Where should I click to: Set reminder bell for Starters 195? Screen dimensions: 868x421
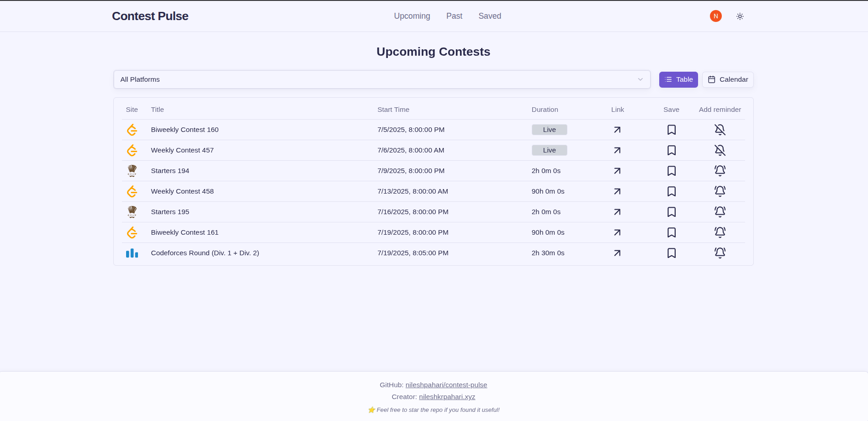720,212
